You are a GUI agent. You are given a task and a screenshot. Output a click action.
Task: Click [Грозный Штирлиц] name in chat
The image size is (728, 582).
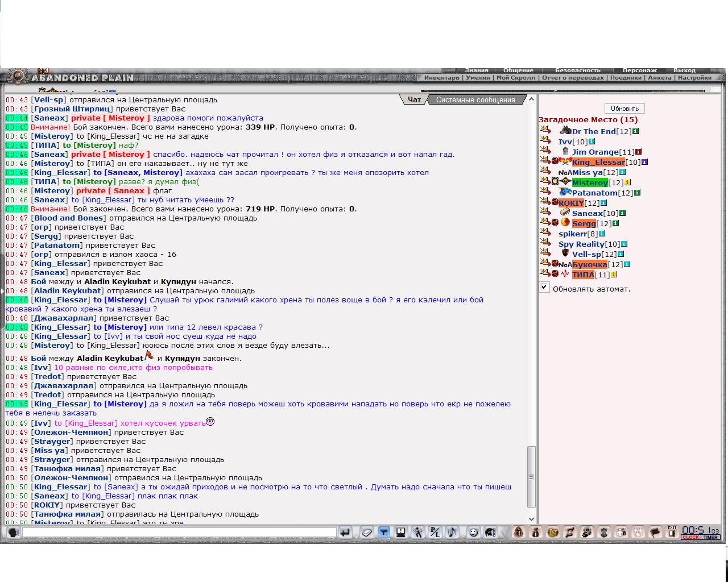click(72, 109)
